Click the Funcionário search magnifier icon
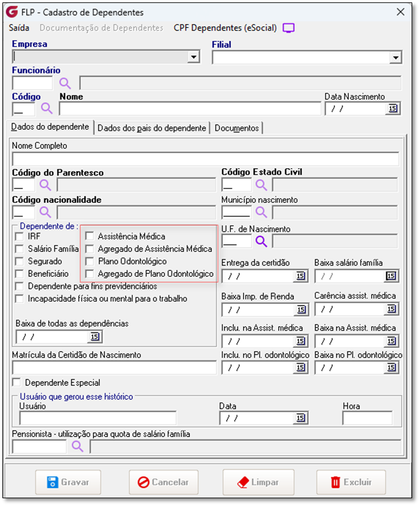The image size is (420, 506). point(65,83)
